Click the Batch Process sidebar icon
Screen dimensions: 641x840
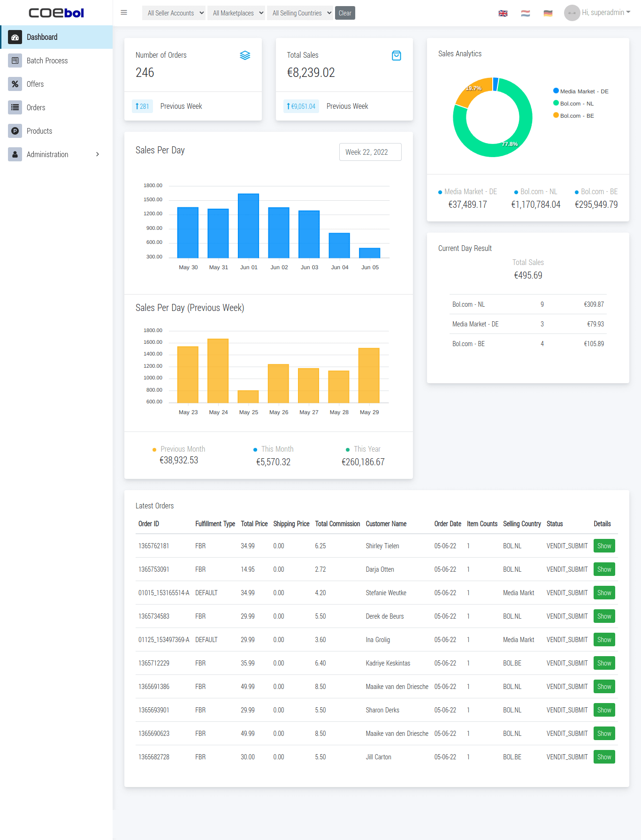click(15, 61)
